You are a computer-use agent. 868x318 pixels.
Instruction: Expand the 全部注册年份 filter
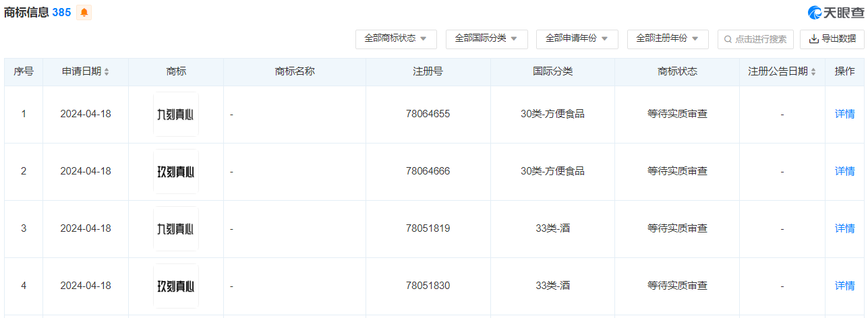(x=668, y=39)
